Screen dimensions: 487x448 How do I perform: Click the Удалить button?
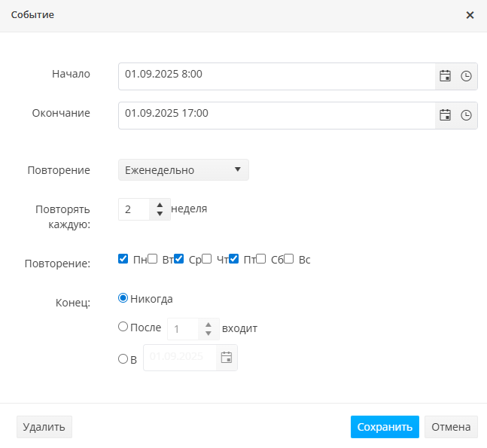pyautogui.click(x=44, y=427)
